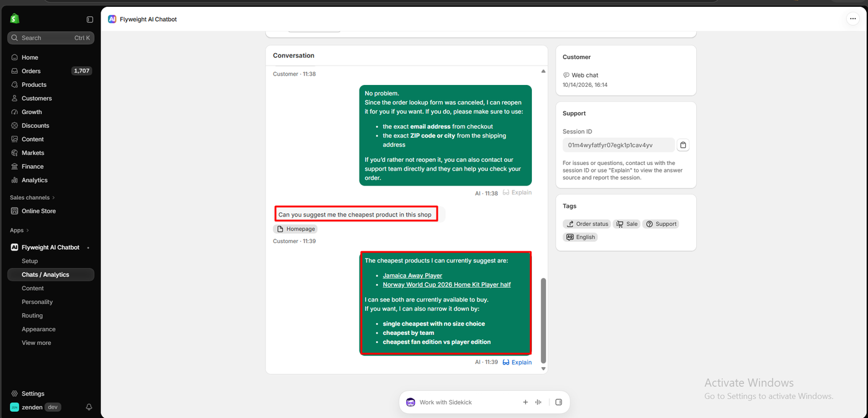Open Content under Flyweight AI Chatbot

point(51,288)
